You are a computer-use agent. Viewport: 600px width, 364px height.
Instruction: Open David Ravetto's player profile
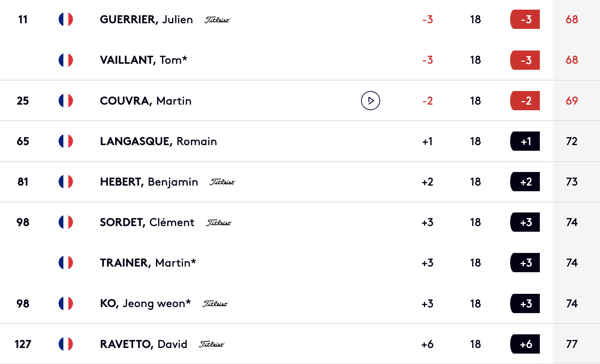(143, 344)
